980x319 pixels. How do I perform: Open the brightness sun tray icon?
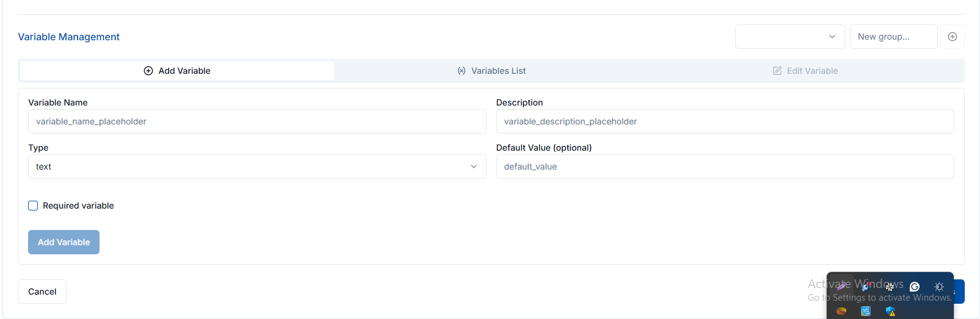pyautogui.click(x=939, y=287)
